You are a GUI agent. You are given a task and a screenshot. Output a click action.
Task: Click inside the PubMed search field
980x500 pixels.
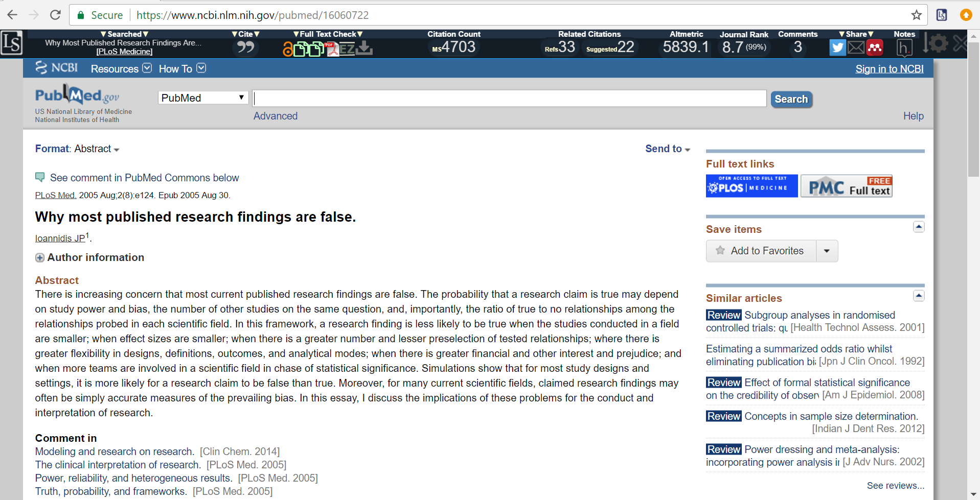509,98
